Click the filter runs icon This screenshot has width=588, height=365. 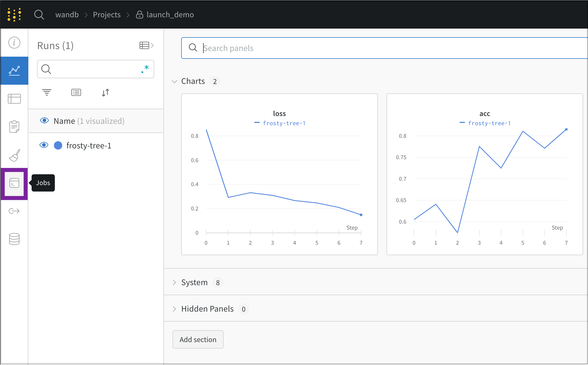[47, 92]
